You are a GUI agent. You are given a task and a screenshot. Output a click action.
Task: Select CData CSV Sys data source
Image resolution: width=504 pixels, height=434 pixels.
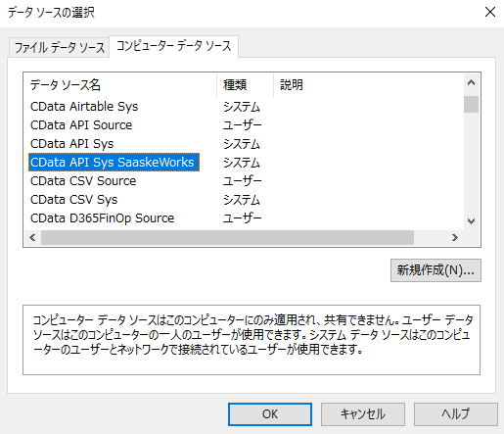(x=73, y=200)
